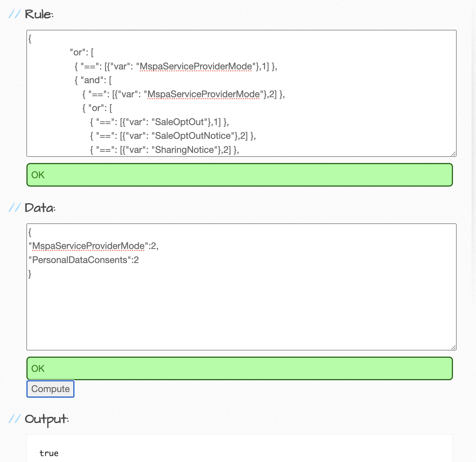Screen dimensions: 476x462
Task: Click the resize grip of the Rule textarea
Action: click(x=454, y=154)
